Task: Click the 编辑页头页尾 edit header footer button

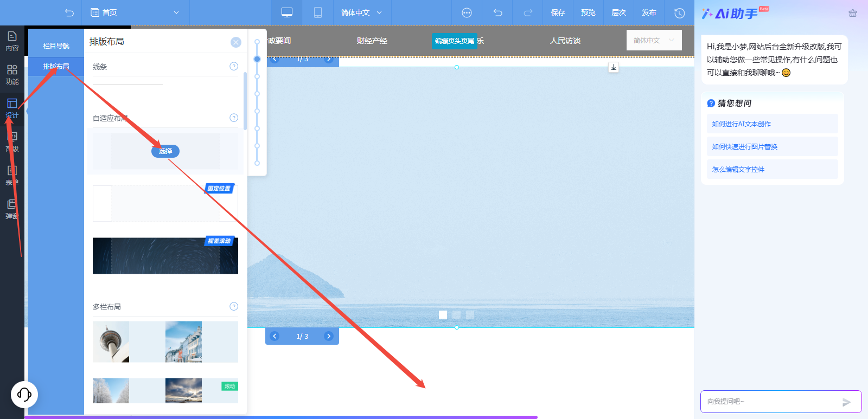Action: click(455, 41)
